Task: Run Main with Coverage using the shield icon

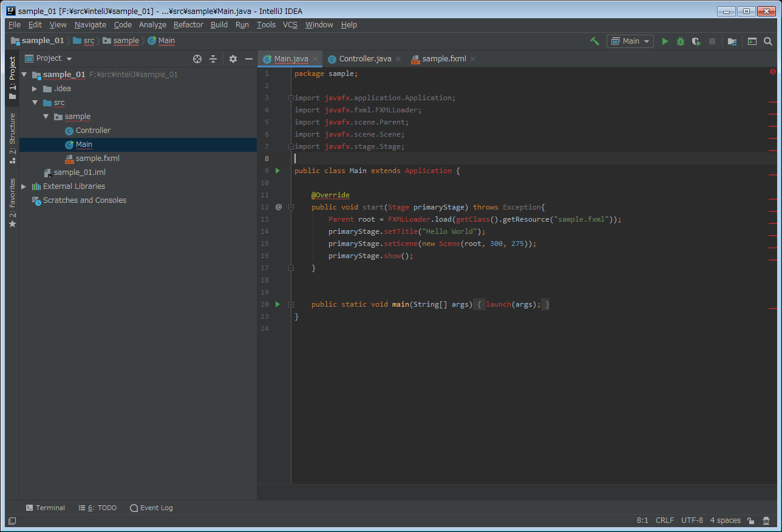Action: (696, 41)
